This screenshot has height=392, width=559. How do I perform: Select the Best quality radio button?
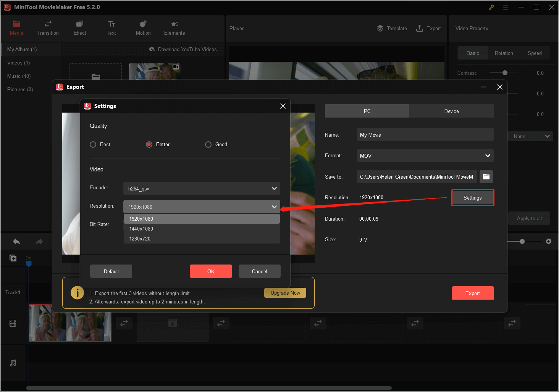93,144
